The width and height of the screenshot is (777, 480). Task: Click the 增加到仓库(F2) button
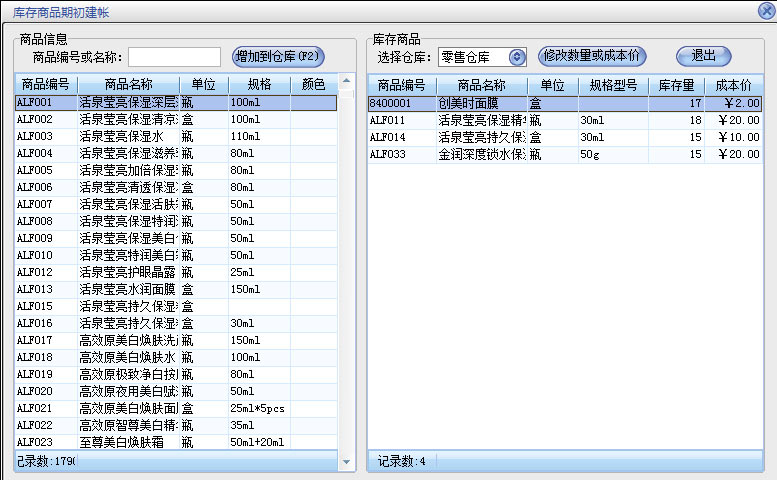pos(279,56)
